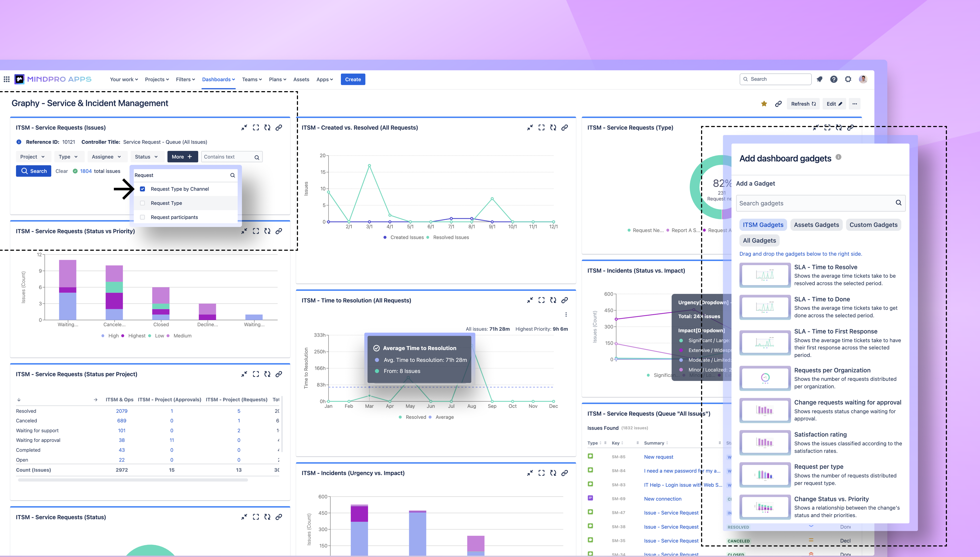This screenshot has height=557, width=980.
Task: Check the Request Type option
Action: coord(142,203)
